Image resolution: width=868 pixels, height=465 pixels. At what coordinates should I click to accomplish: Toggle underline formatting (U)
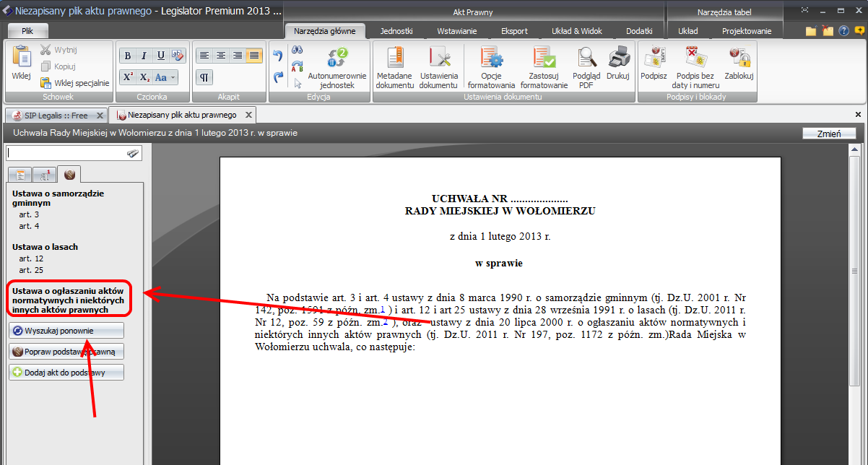click(x=160, y=56)
